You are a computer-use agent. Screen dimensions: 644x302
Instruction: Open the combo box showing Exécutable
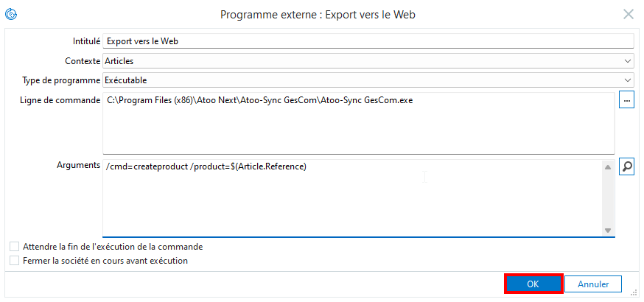368,80
